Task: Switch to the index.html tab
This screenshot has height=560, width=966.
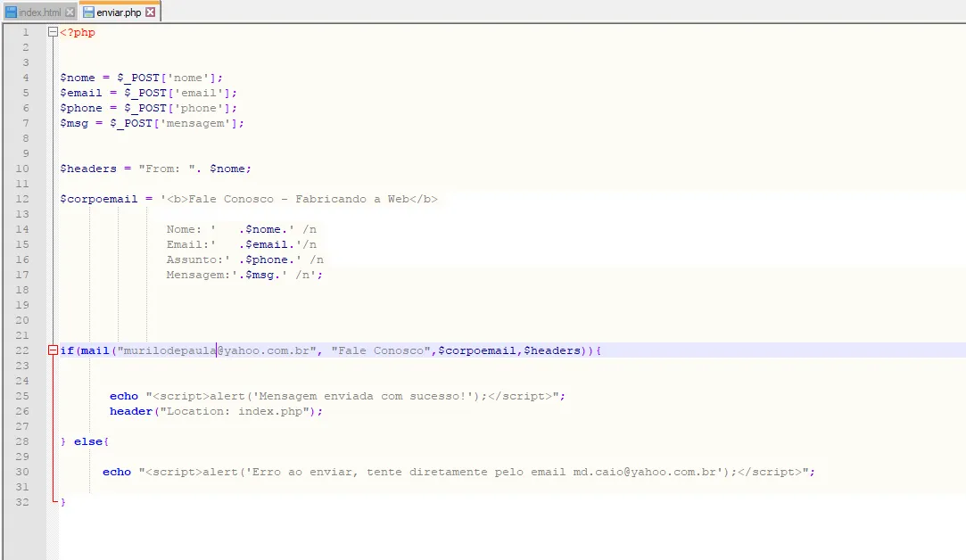Action: click(39, 12)
